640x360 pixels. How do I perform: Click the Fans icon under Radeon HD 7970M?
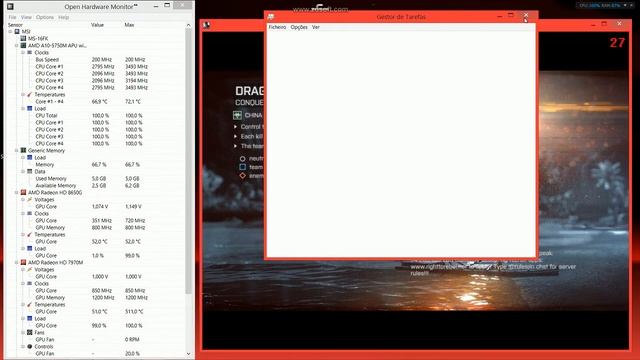29,332
